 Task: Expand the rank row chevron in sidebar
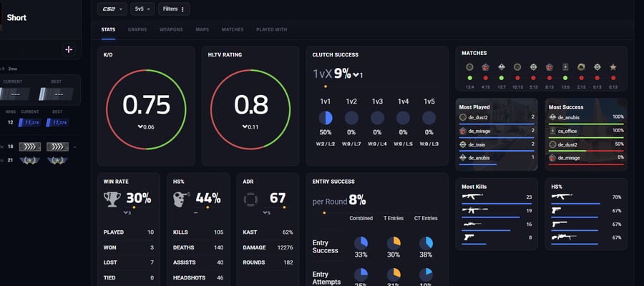pos(74,147)
